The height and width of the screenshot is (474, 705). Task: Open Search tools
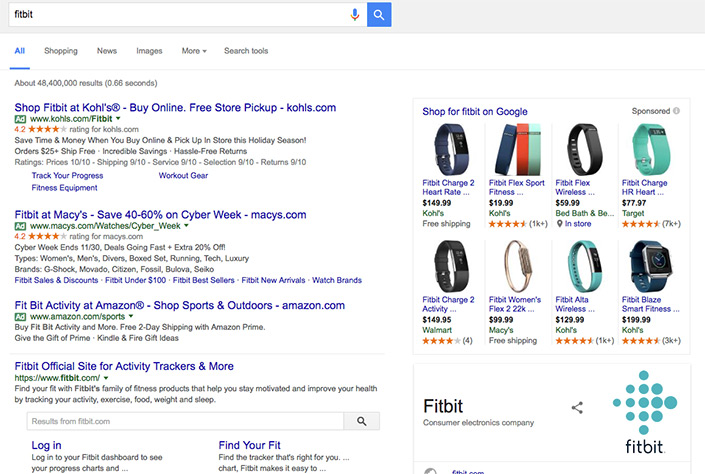point(246,51)
